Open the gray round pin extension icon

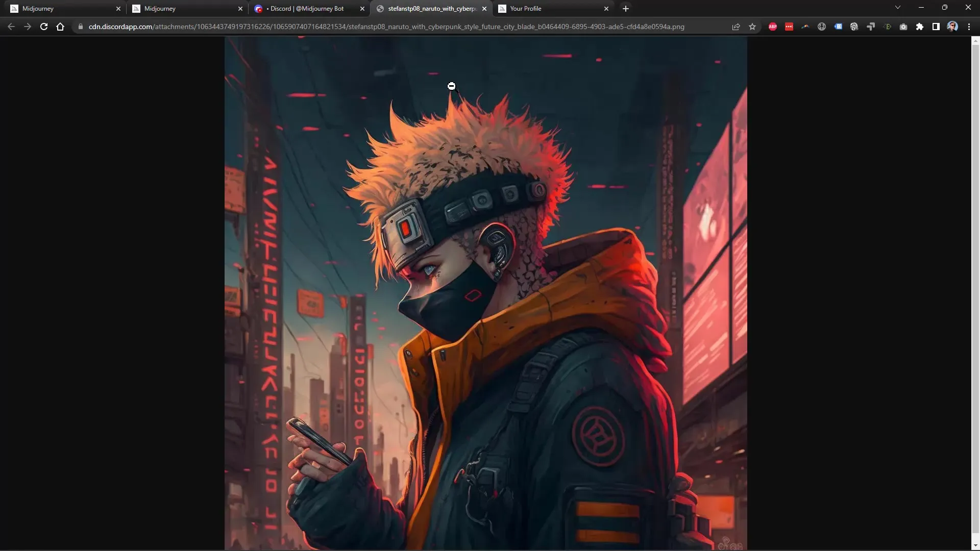[822, 27]
